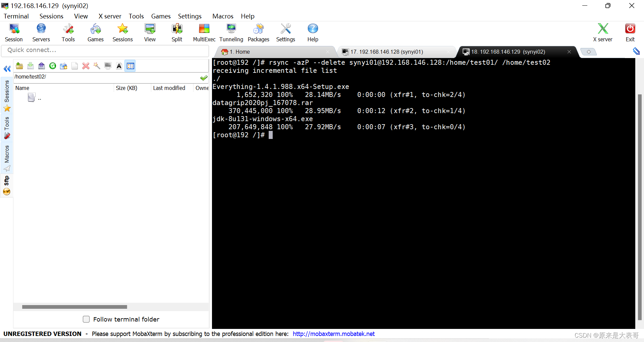
Task: Open the Games menu in the menu bar
Action: point(161,16)
